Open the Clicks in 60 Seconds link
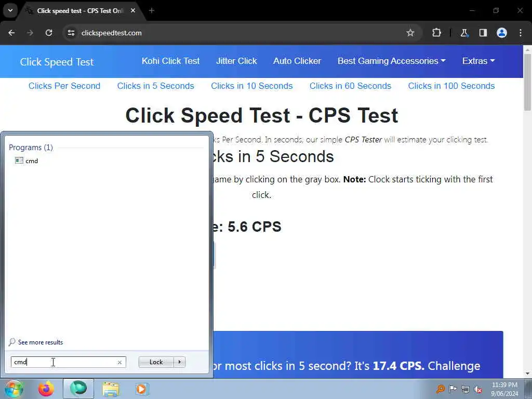Image resolution: width=532 pixels, height=399 pixels. [351, 86]
